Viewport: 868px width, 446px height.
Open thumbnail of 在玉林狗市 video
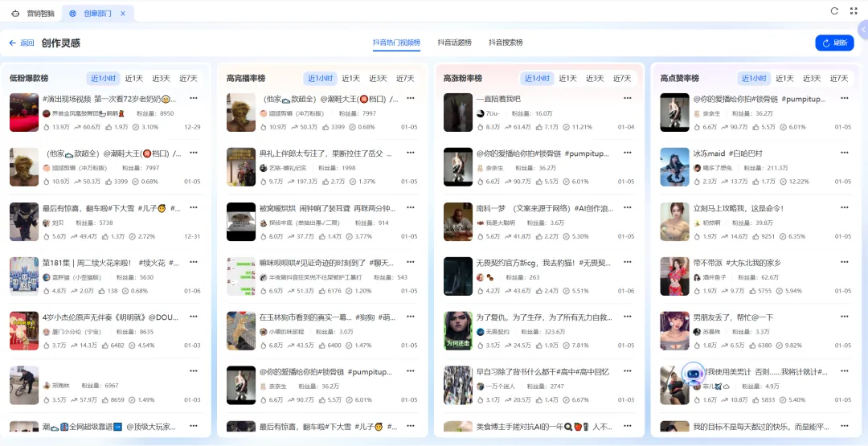click(241, 331)
